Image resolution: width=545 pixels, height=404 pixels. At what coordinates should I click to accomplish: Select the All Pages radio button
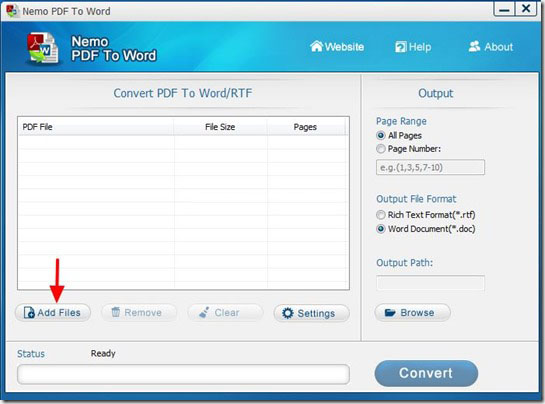coord(381,135)
